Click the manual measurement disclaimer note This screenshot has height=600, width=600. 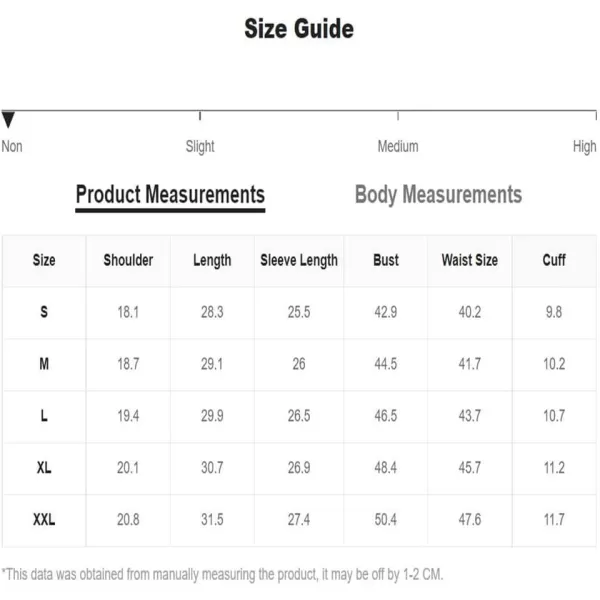pos(222,574)
